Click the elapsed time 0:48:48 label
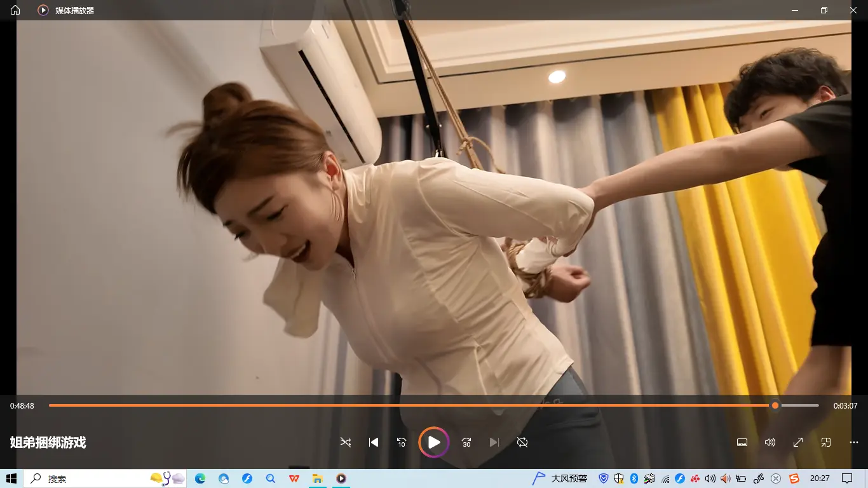The width and height of the screenshot is (868, 488). coord(22,406)
